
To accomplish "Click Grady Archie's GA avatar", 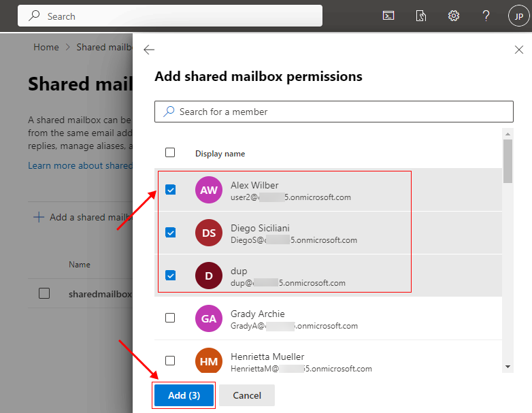I will (209, 319).
